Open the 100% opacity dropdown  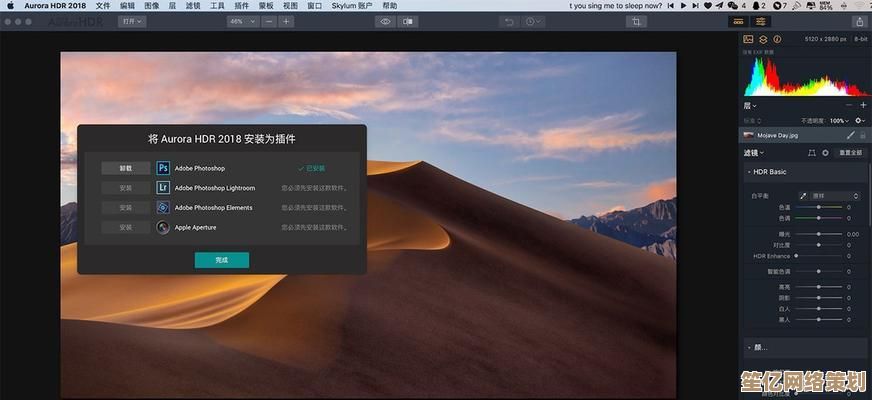[839, 121]
